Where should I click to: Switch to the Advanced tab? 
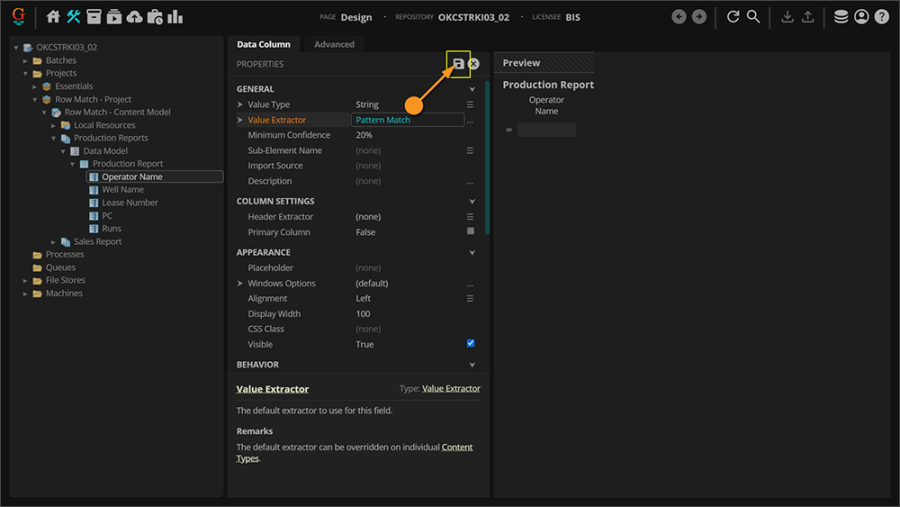click(x=334, y=44)
